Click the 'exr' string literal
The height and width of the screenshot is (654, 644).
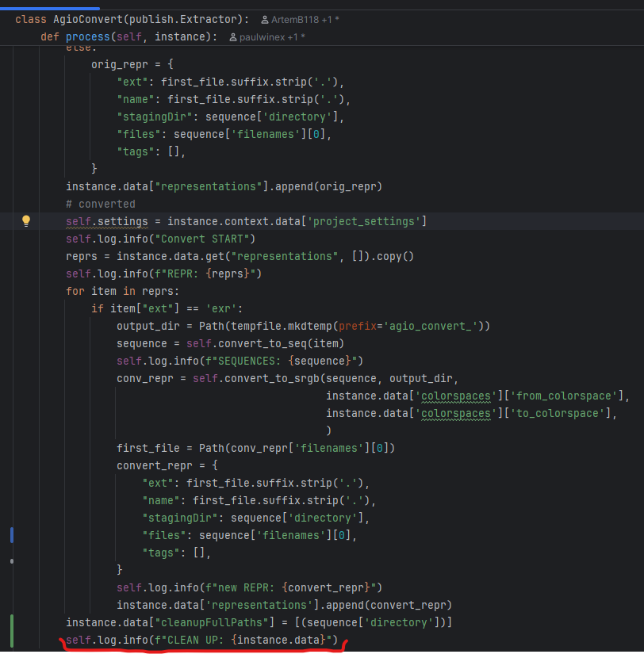point(220,309)
